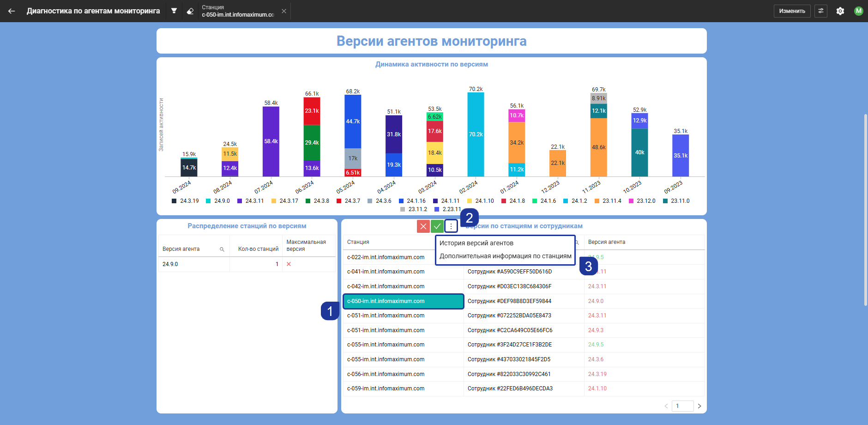Click the 70.2k bar for 02.2024

[476, 134]
